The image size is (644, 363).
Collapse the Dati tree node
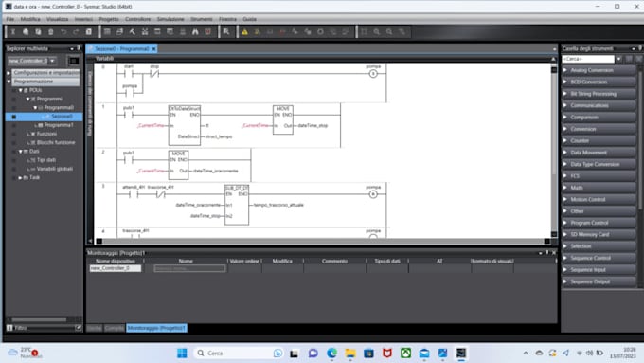(x=21, y=152)
